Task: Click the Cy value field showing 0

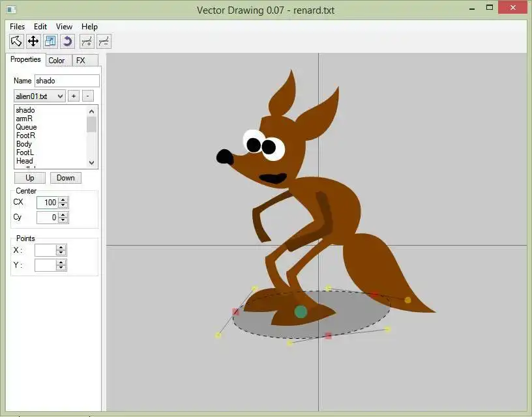Action: [48, 218]
